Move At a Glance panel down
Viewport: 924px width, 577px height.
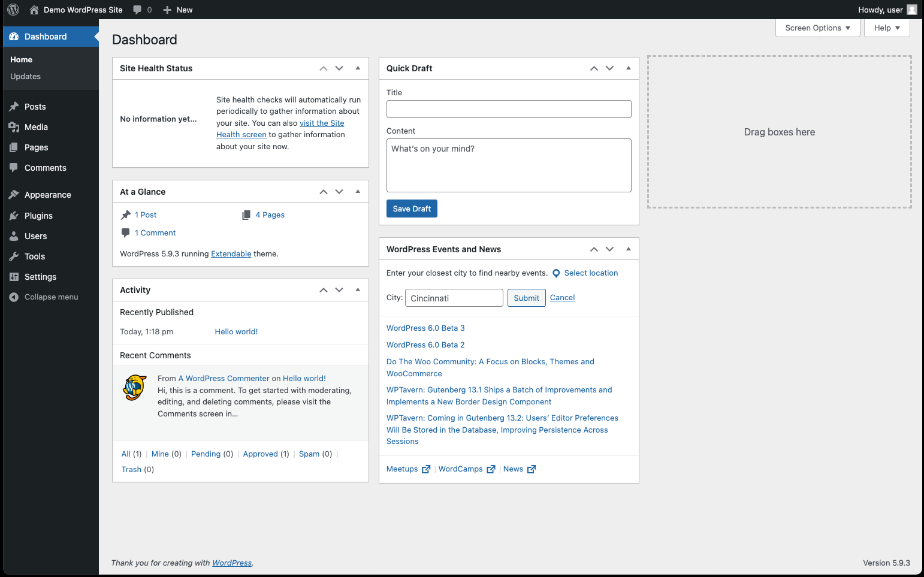click(x=339, y=192)
